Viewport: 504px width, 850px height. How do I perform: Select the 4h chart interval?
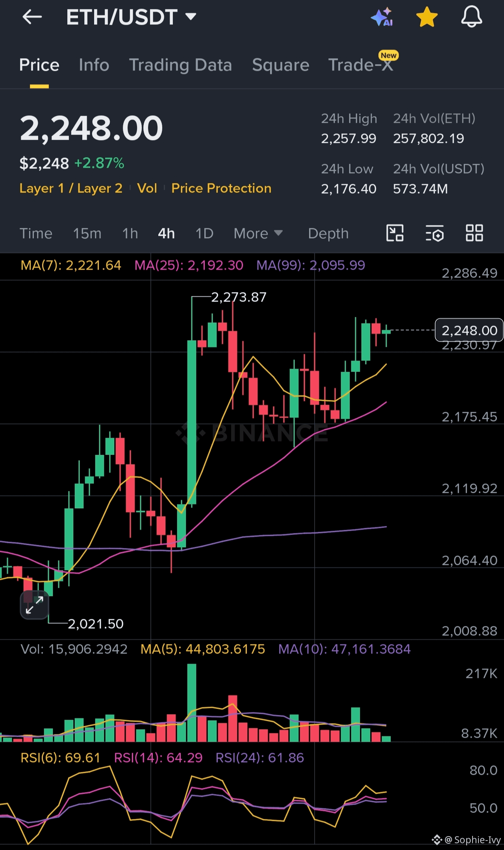coord(166,233)
